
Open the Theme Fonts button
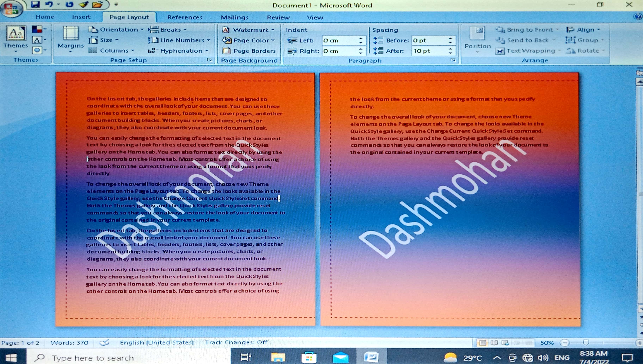click(37, 40)
